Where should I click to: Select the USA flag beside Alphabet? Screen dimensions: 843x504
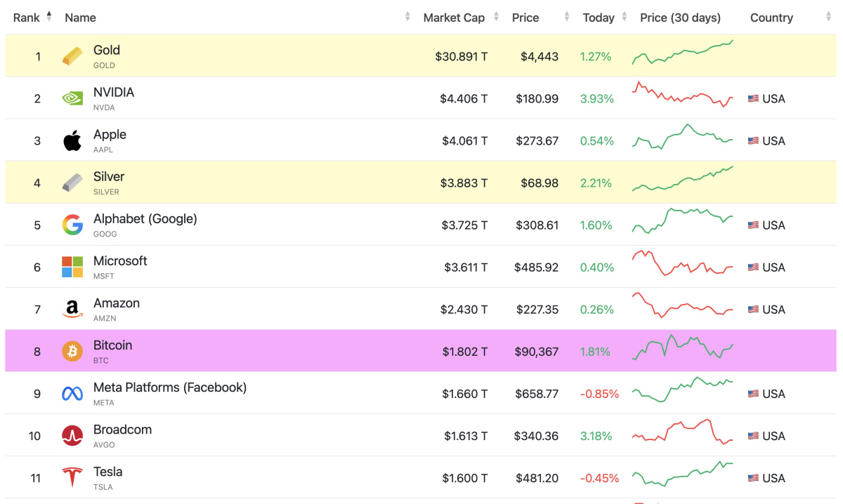753,225
